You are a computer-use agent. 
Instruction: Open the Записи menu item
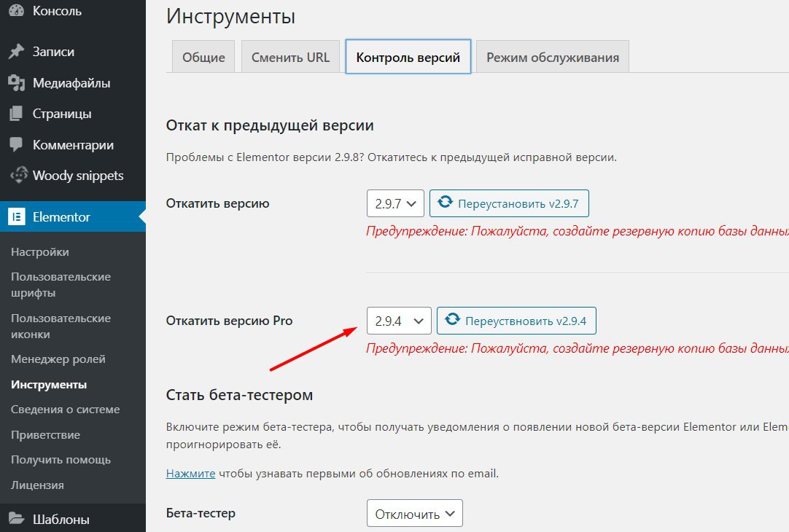coord(53,52)
